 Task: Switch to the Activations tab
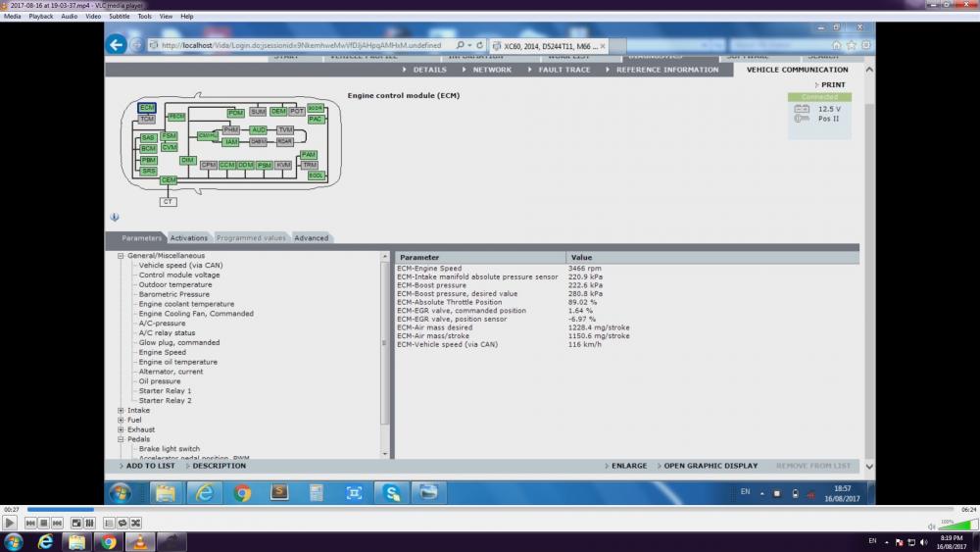click(189, 238)
